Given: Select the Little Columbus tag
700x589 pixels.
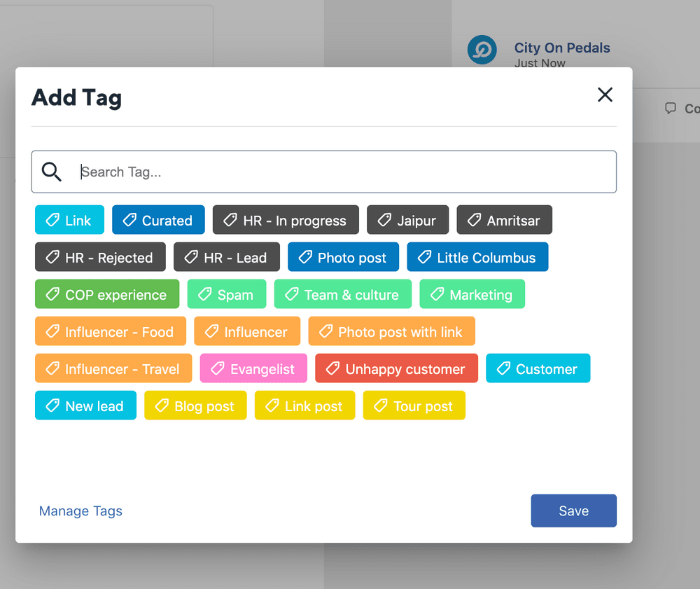Looking at the screenshot, I should pyautogui.click(x=477, y=257).
